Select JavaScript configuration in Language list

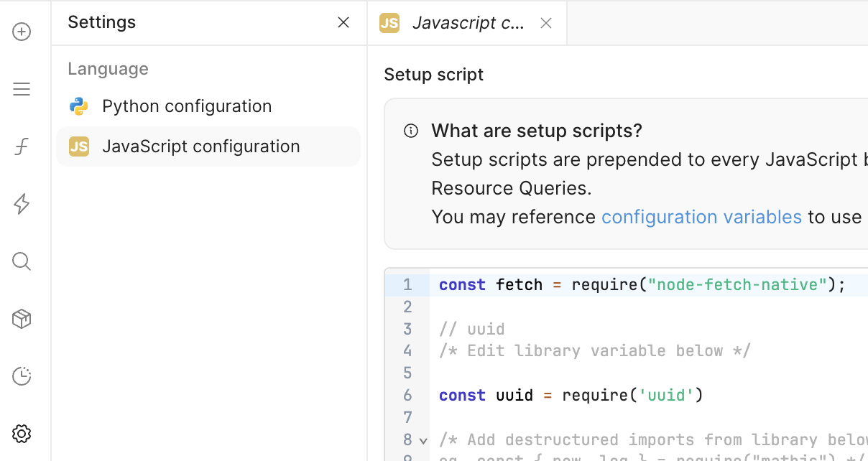tap(200, 146)
